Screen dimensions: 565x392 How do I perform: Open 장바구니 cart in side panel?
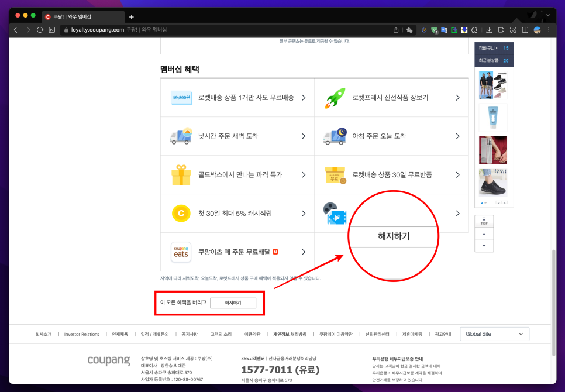click(494, 48)
